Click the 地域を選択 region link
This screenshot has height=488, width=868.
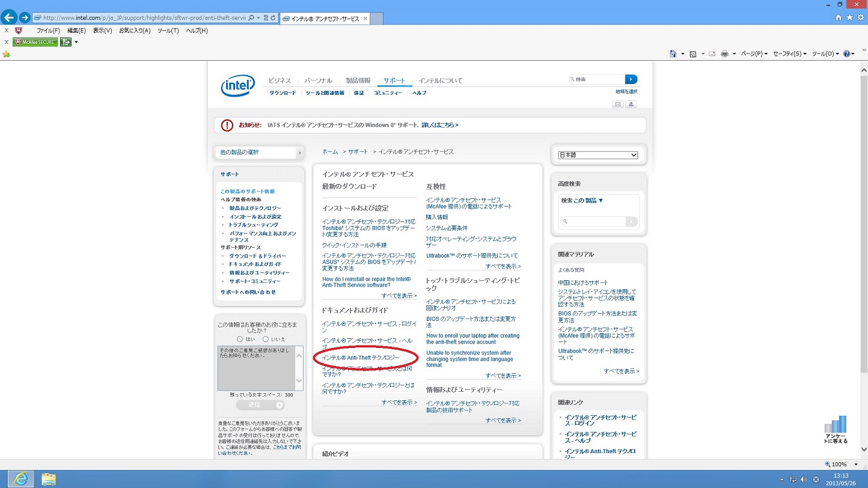tap(626, 92)
